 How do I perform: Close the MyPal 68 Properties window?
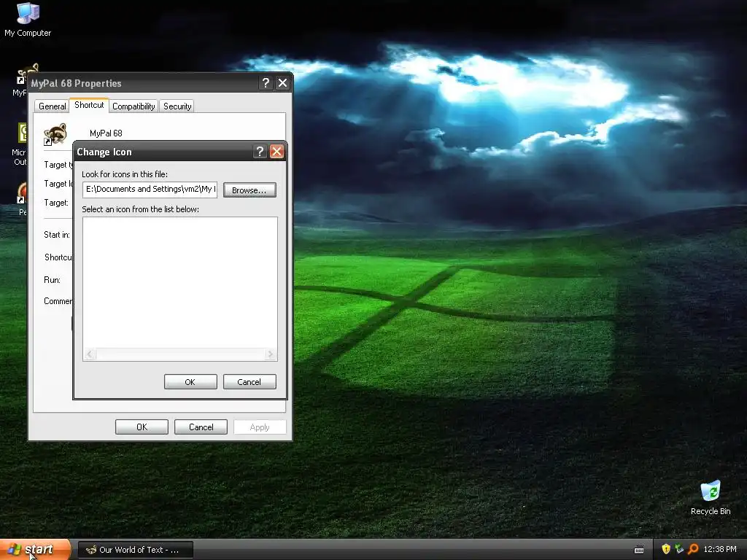click(282, 83)
